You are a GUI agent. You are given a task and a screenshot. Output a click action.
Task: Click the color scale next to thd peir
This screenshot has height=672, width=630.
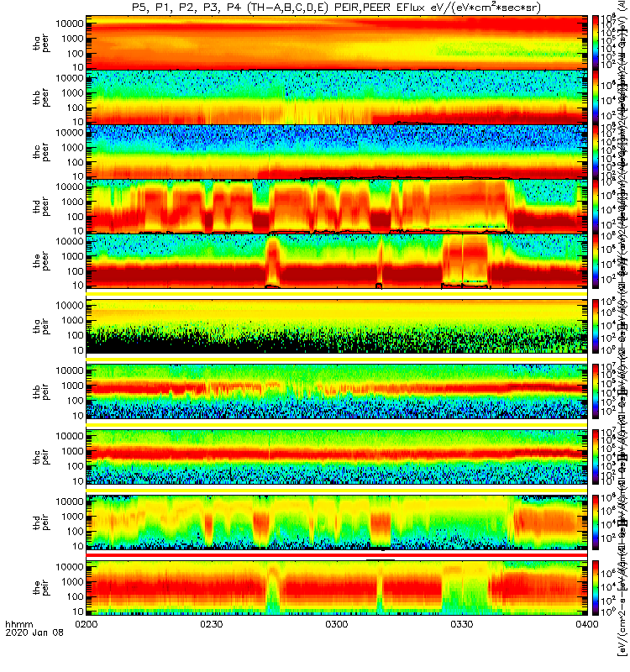tap(596, 522)
